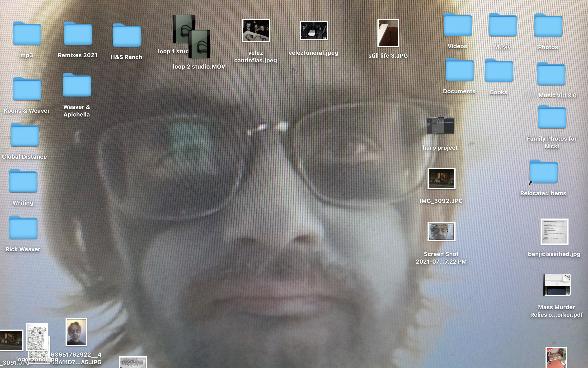Select the Writing folder
588x368 pixels.
tap(23, 181)
